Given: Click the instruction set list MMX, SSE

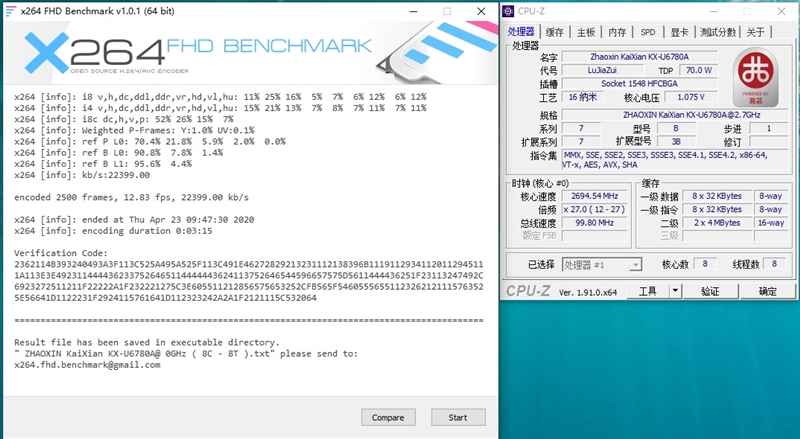Looking at the screenshot, I should 677,160.
